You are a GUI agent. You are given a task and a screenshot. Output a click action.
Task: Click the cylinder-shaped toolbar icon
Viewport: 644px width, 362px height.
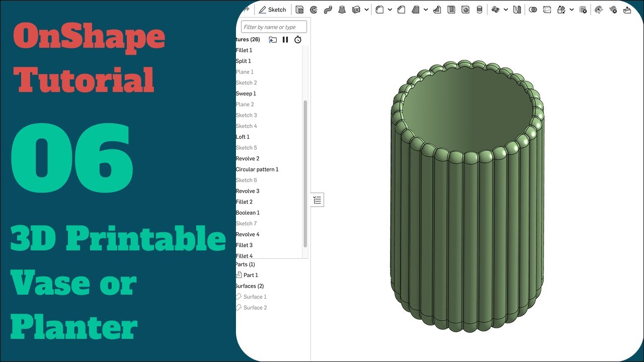click(x=479, y=10)
